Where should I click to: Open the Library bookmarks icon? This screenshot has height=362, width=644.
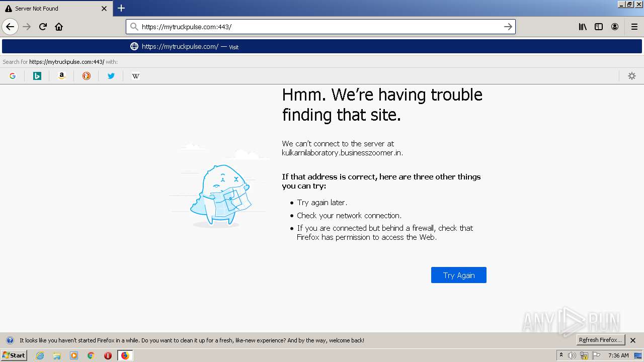[x=583, y=27]
